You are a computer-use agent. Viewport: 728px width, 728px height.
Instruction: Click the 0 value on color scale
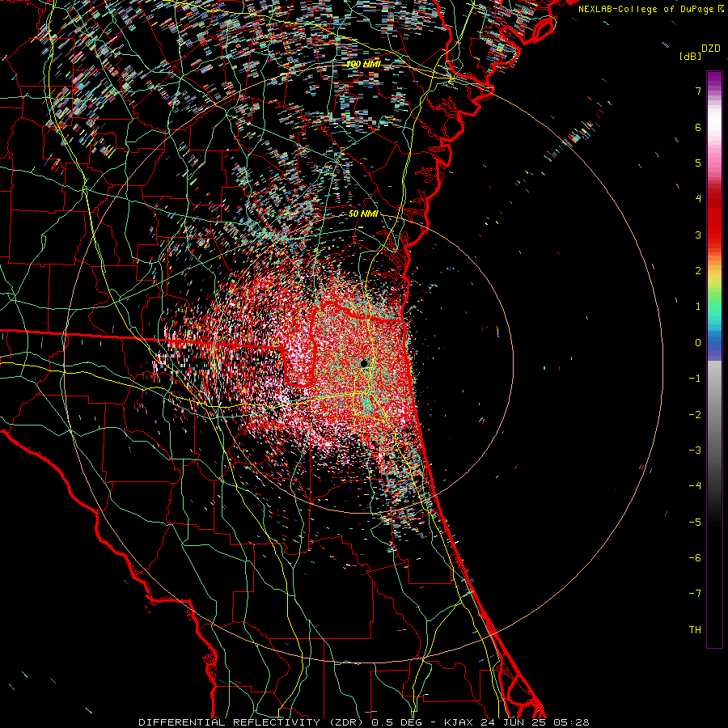pyautogui.click(x=698, y=343)
